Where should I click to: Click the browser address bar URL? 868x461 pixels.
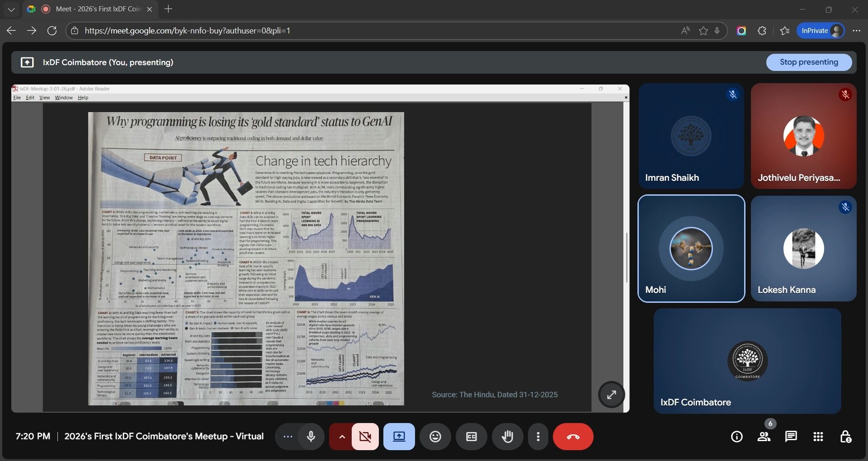(187, 31)
